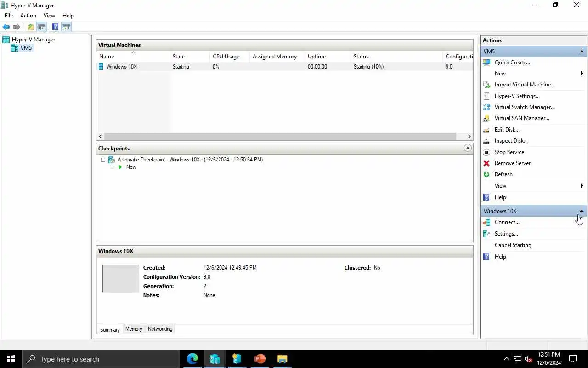
Task: Collapse the VM5 actions section
Action: [582, 52]
